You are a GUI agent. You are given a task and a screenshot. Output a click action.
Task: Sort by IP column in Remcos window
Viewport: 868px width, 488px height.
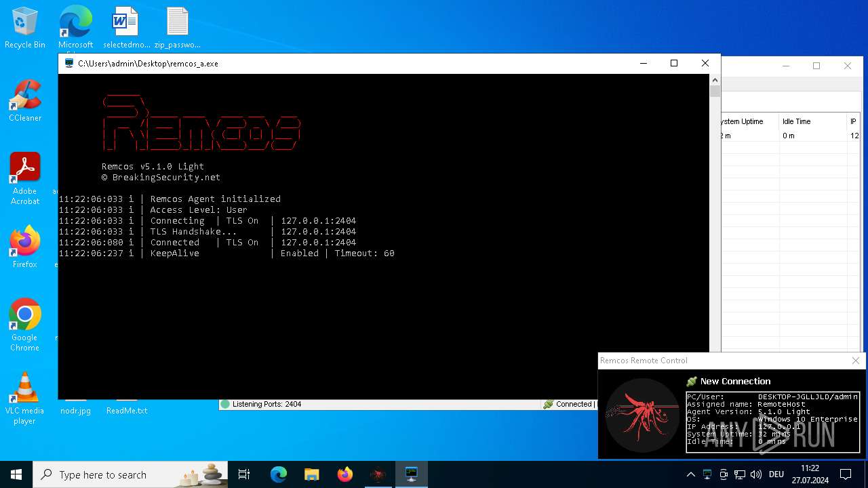854,121
